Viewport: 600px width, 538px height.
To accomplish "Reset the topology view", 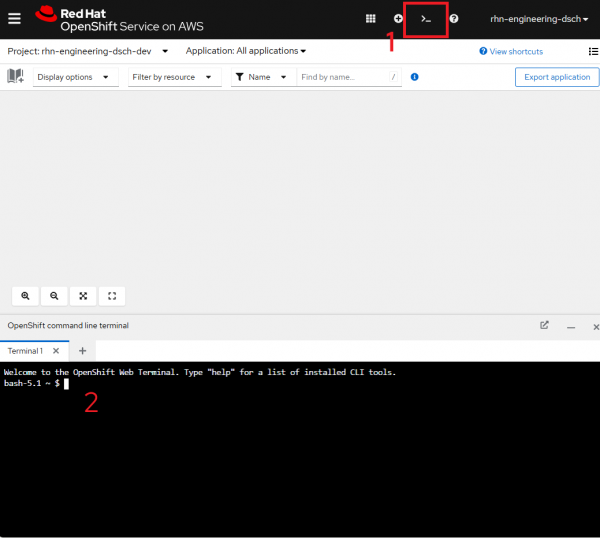I will (x=112, y=296).
